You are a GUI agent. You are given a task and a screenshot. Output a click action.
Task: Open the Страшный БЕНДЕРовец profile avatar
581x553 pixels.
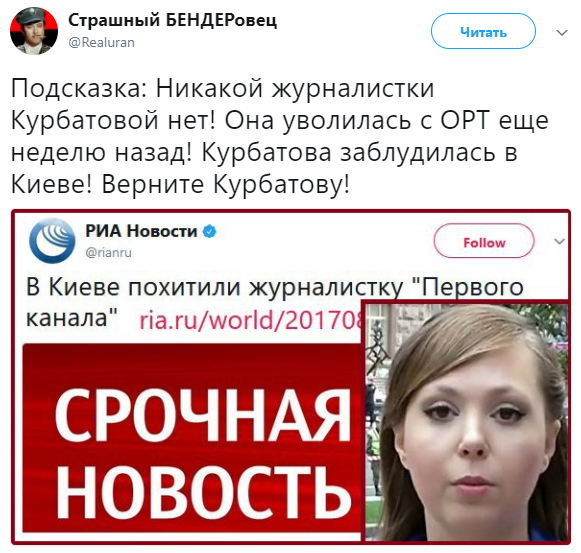tap(34, 31)
